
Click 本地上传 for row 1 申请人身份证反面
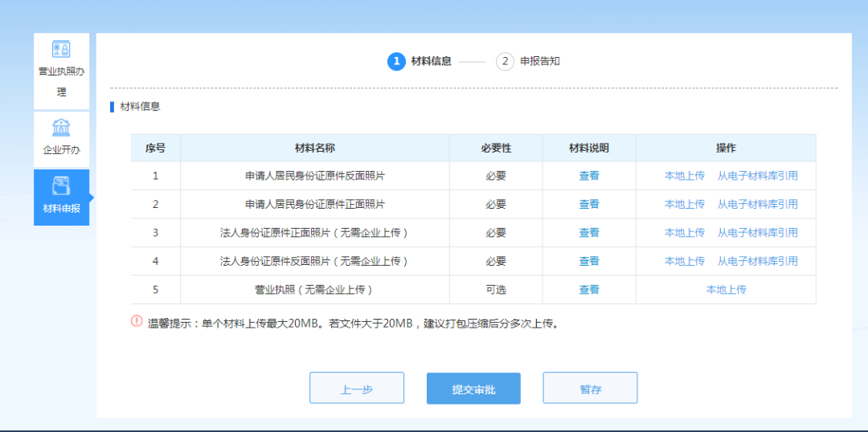684,176
